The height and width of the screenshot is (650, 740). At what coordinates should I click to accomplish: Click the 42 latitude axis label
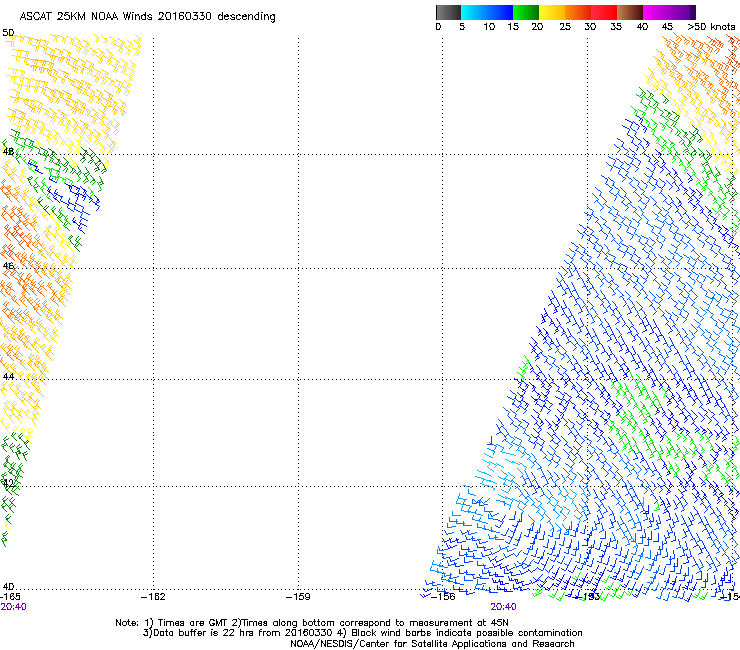[8, 483]
